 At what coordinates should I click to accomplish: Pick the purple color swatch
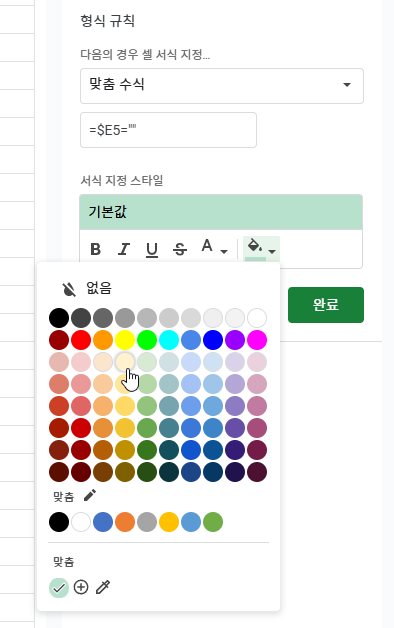tap(235, 340)
